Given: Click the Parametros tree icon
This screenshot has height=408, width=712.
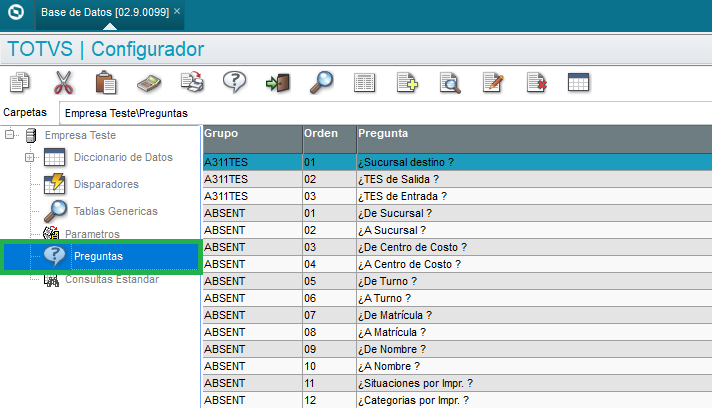Looking at the screenshot, I should (51, 233).
